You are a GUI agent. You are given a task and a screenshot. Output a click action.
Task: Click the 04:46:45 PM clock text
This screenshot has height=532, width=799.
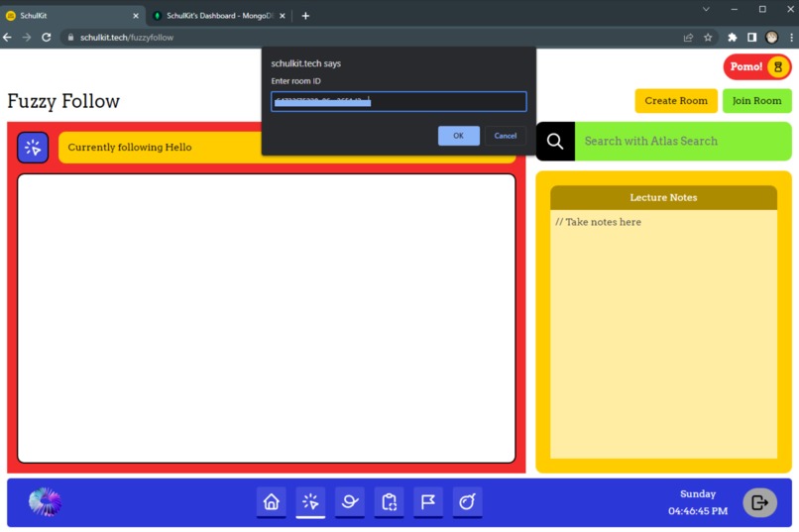[x=698, y=511]
